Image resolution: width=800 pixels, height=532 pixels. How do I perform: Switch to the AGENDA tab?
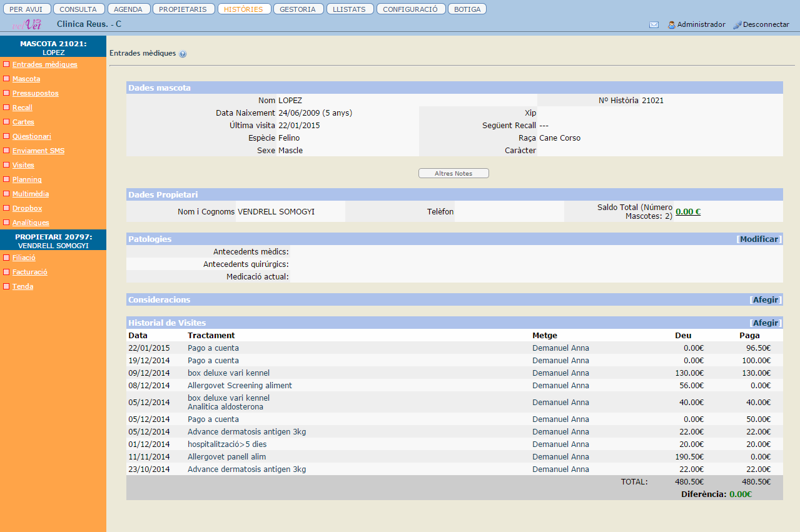tap(129, 9)
